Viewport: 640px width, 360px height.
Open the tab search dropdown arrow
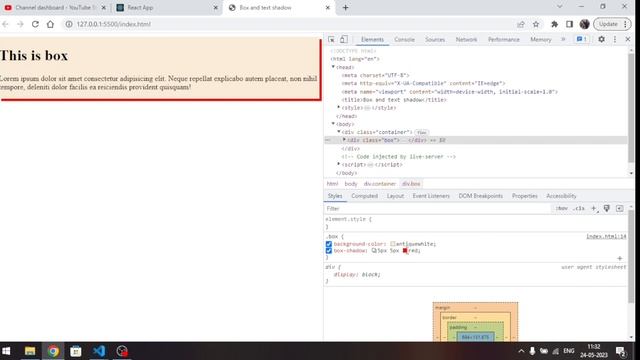click(560, 7)
